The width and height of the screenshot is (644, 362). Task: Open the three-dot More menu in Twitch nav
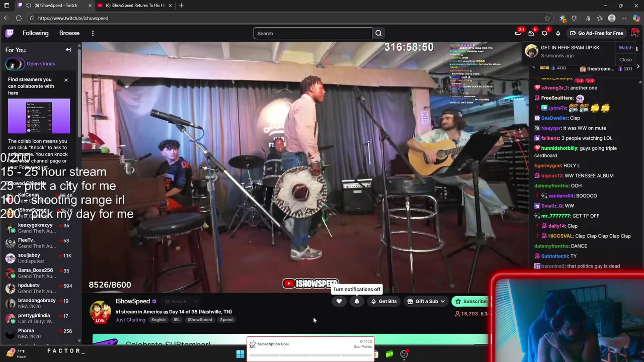coord(93,33)
